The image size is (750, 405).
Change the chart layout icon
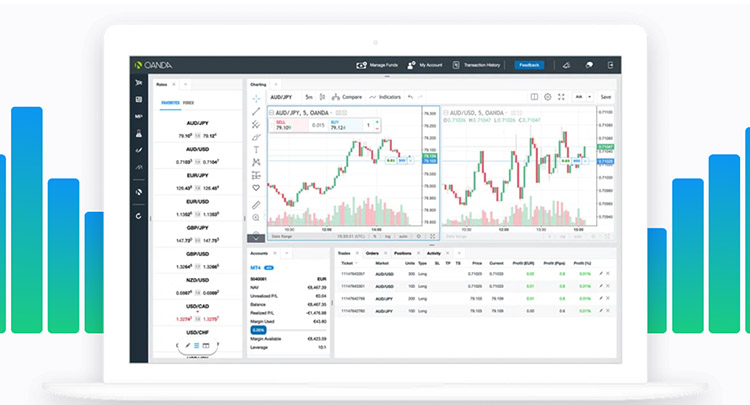[534, 97]
